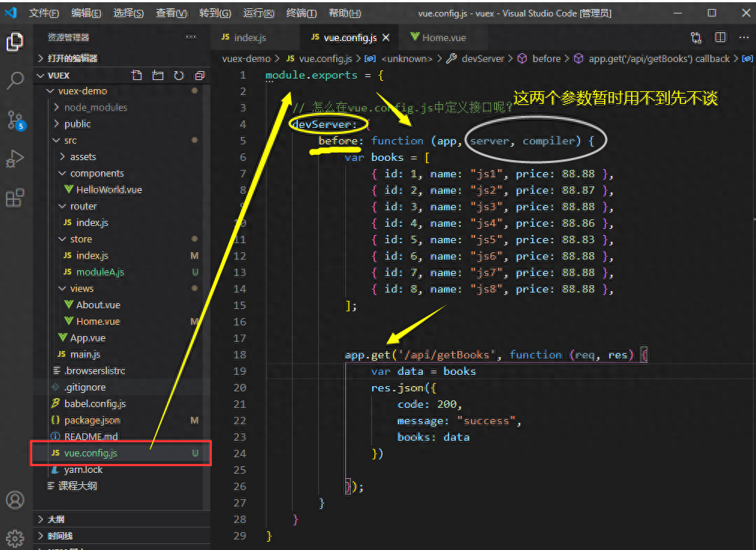This screenshot has height=550, width=756.
Task: Refresh the explorer tree
Action: coord(179,75)
